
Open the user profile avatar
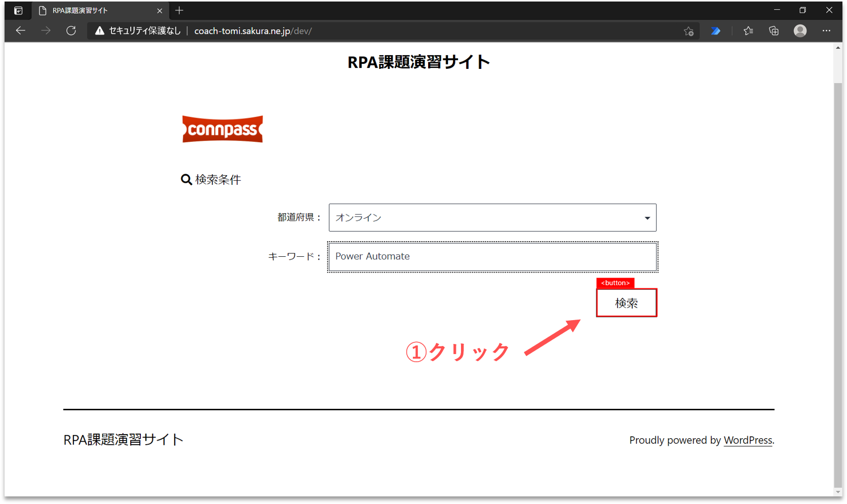pyautogui.click(x=800, y=31)
